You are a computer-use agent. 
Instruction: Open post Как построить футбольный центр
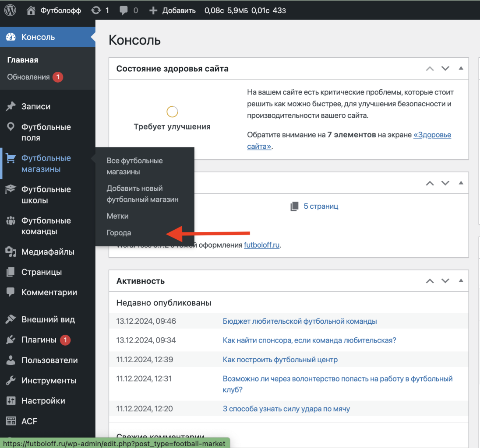coord(280,360)
